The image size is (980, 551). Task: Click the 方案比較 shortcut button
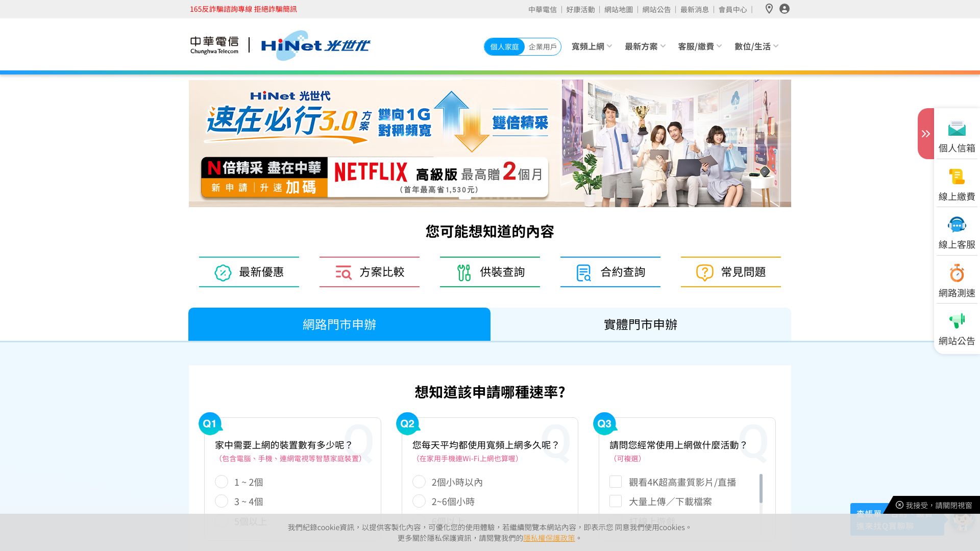369,272
